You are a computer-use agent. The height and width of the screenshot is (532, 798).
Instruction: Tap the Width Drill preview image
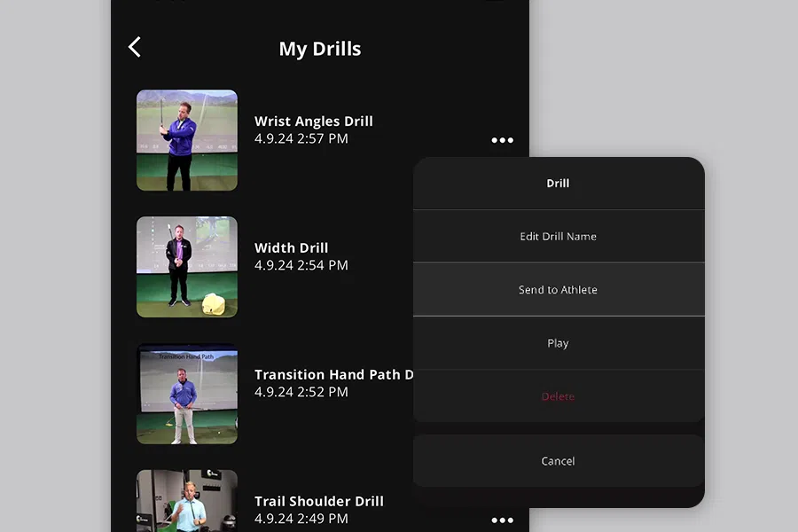click(186, 267)
